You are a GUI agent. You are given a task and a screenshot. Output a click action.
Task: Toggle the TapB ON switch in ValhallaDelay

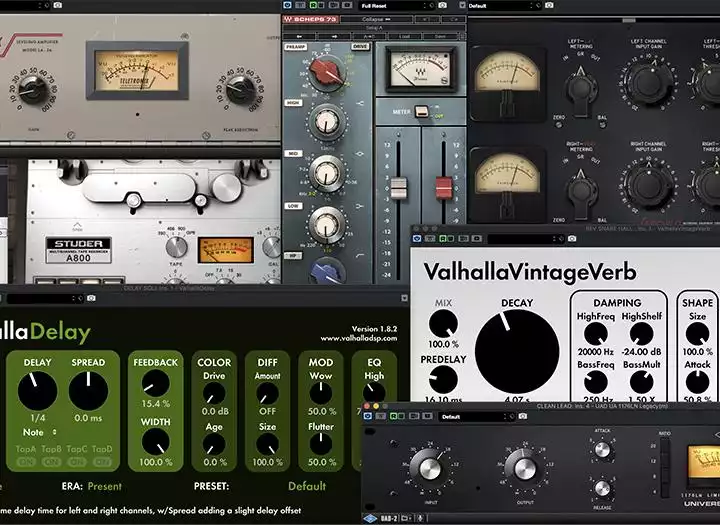[51, 462]
